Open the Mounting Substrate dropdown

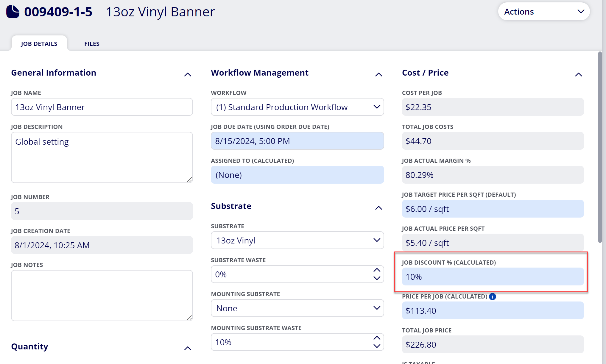297,308
